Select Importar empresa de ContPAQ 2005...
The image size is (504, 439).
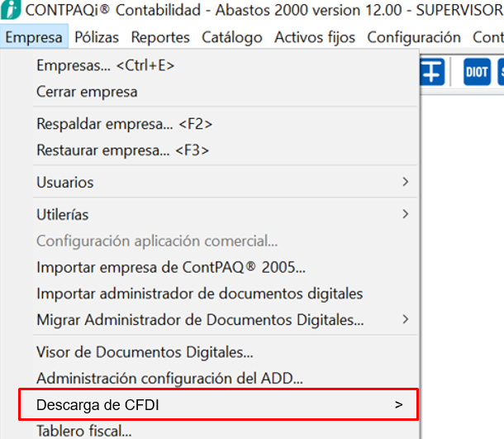coord(171,268)
